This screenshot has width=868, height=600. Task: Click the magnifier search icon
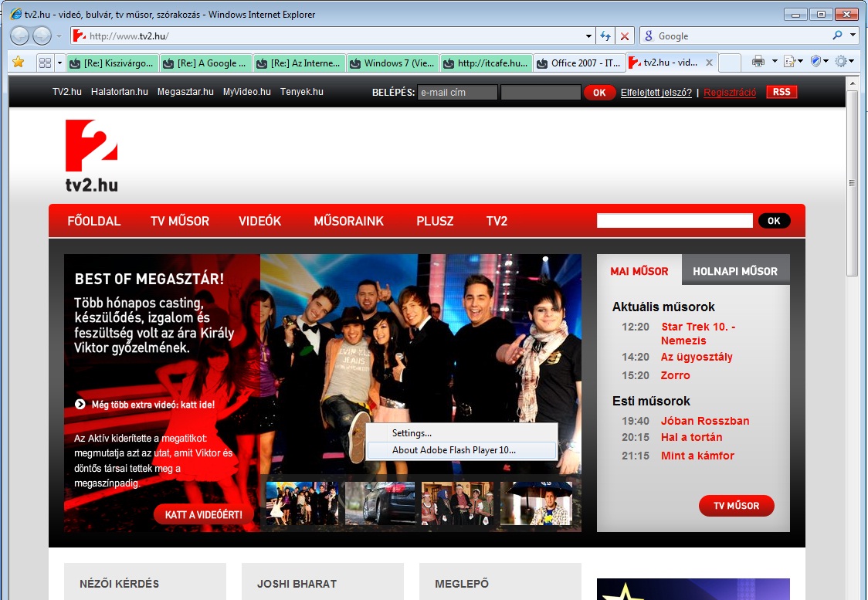coord(838,36)
